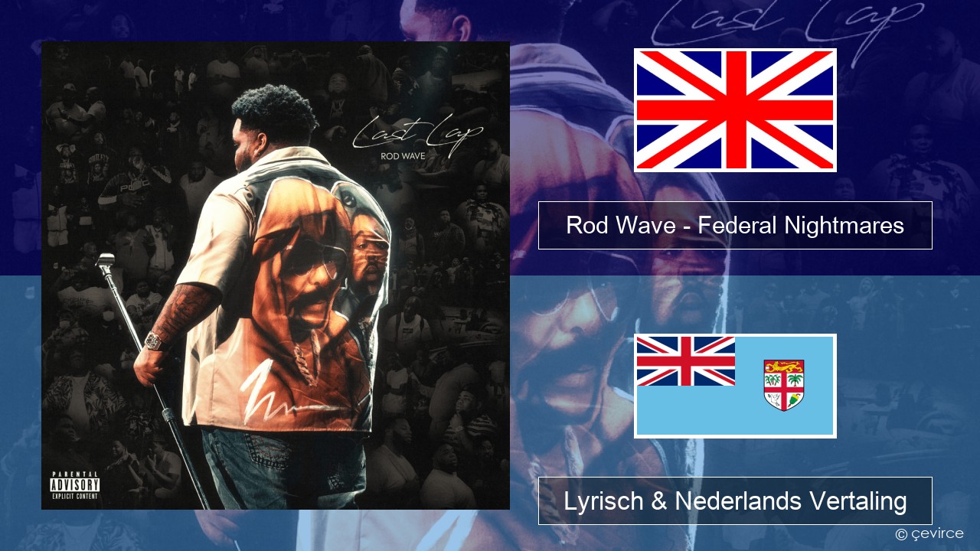Click the Union Jack canton in Fiji flag
This screenshot has height=551, width=980.
point(685,360)
